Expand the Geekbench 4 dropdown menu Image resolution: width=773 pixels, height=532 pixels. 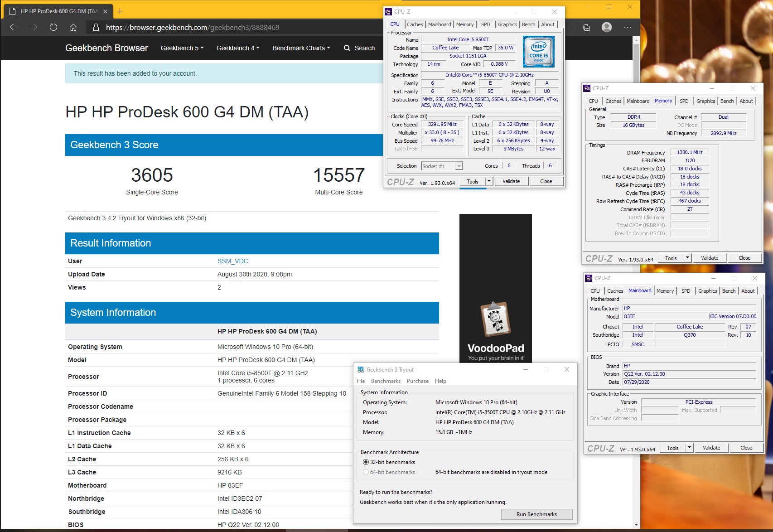click(238, 48)
